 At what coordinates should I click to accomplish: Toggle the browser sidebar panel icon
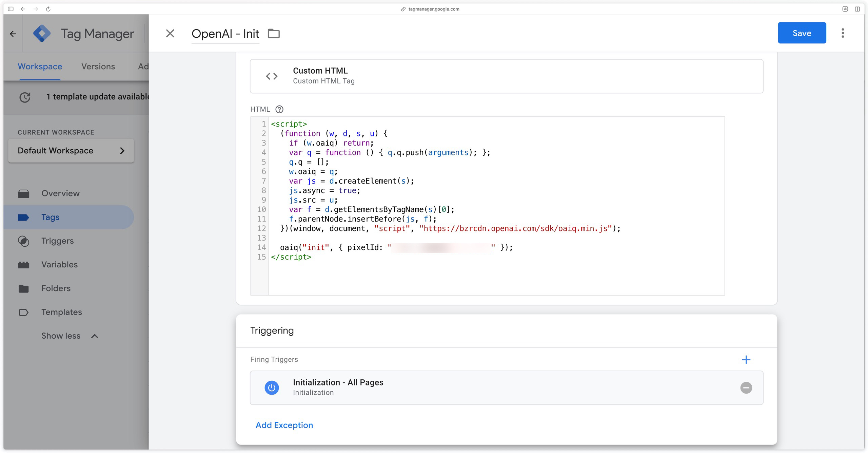pos(11,9)
